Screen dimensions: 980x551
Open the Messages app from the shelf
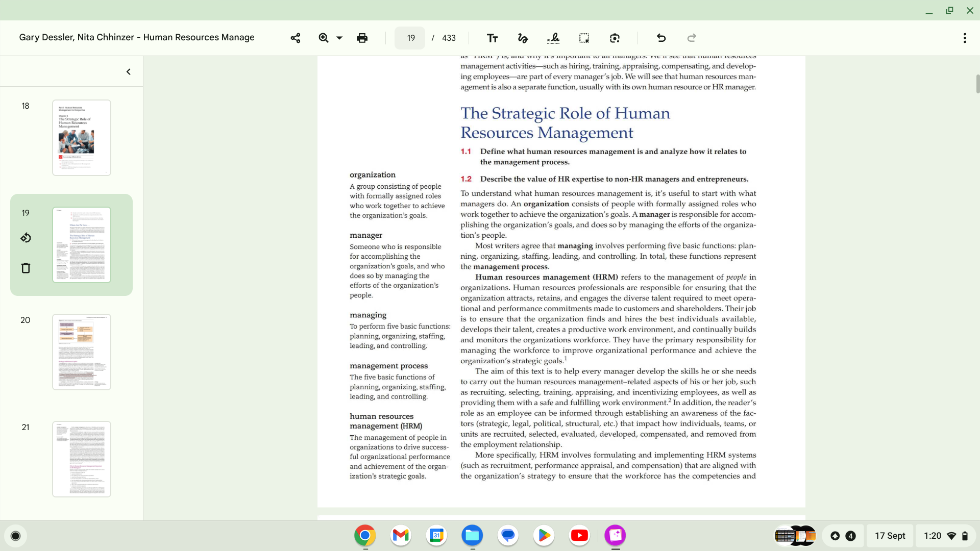coord(508,535)
